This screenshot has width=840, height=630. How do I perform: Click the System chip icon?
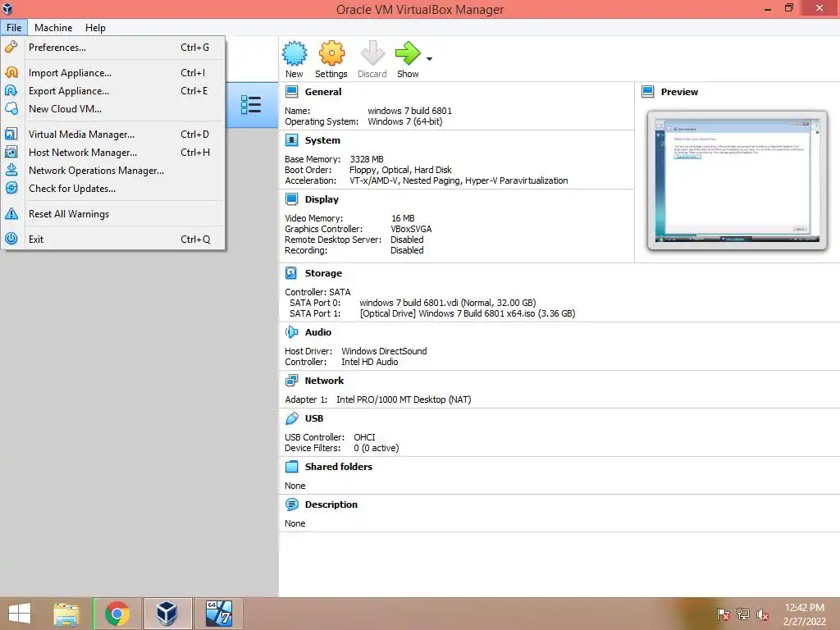click(x=291, y=140)
